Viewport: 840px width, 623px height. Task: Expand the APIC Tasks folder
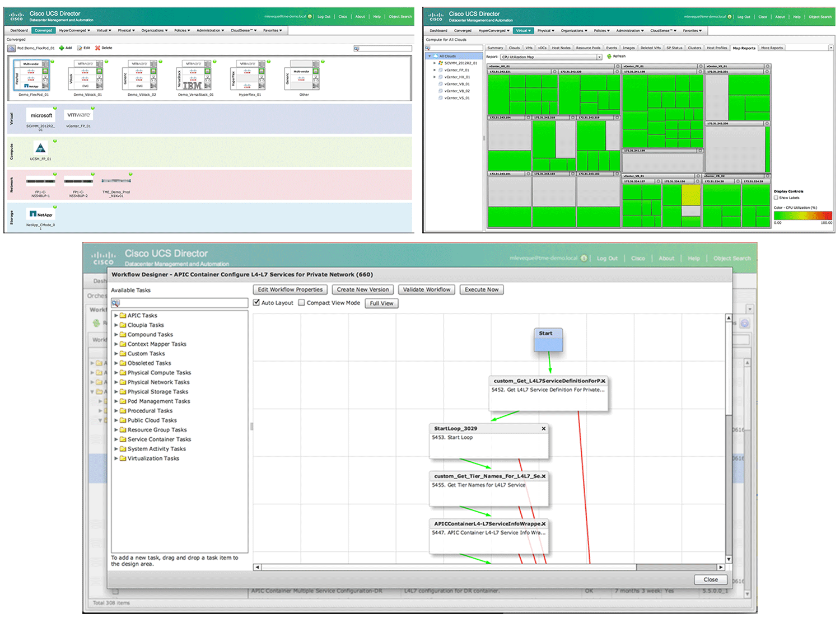tap(116, 315)
